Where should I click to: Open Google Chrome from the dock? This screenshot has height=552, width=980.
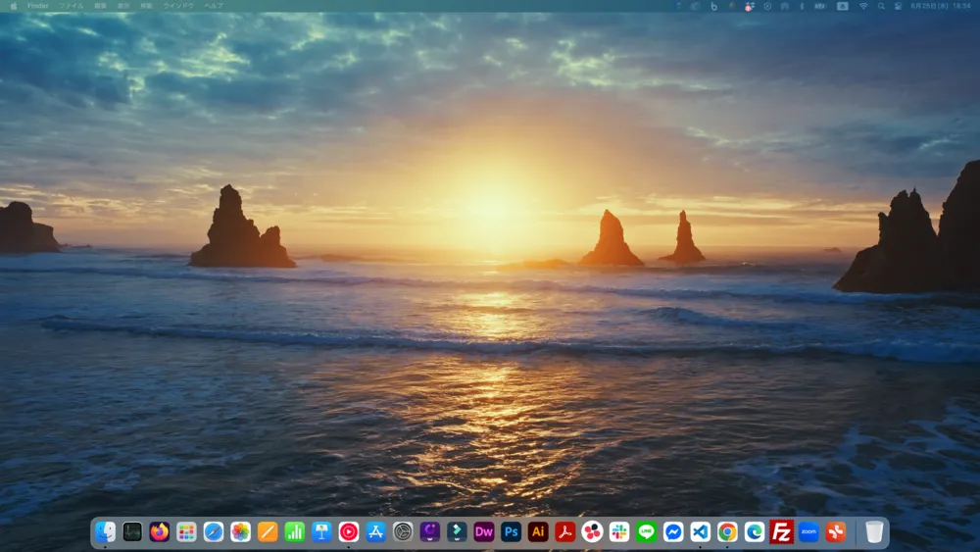(727, 531)
